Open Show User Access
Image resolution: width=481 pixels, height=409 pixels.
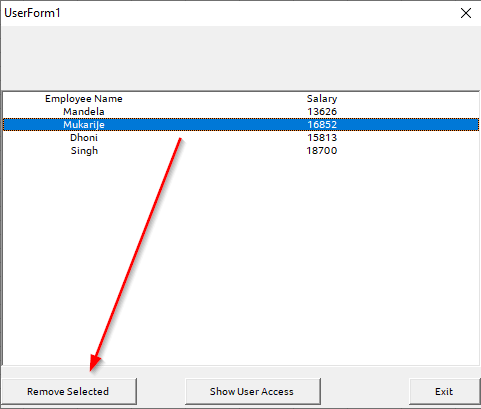pyautogui.click(x=253, y=391)
